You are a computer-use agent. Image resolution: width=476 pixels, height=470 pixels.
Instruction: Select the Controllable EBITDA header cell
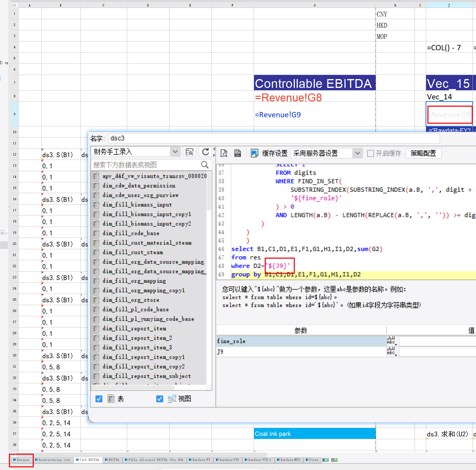point(314,83)
